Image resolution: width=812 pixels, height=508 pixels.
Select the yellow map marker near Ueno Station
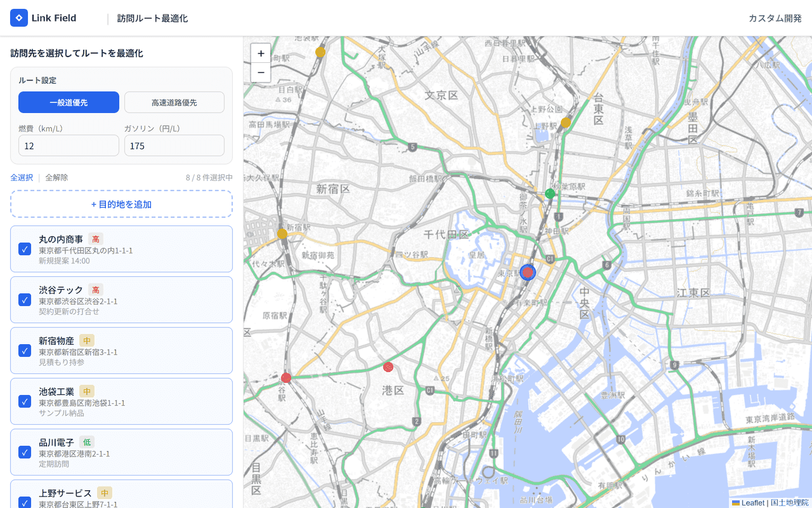click(566, 123)
